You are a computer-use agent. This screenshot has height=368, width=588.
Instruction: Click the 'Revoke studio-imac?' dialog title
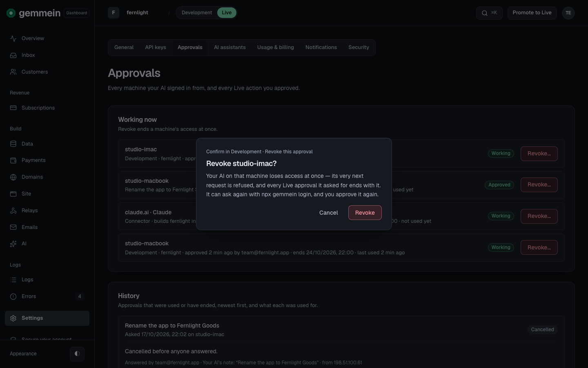[241, 164]
